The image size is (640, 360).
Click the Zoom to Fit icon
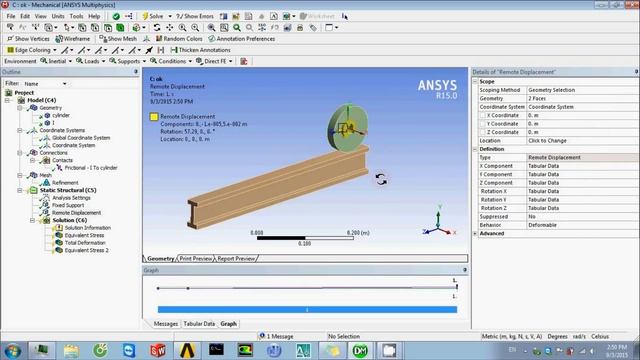[x=211, y=27]
